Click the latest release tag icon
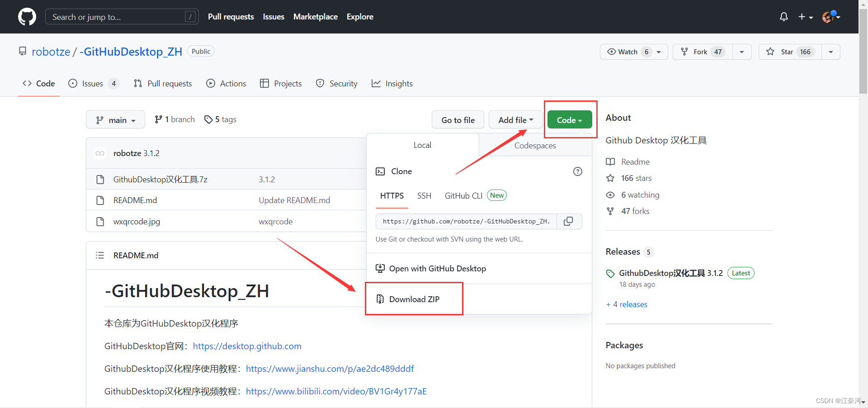868x408 pixels. point(610,273)
